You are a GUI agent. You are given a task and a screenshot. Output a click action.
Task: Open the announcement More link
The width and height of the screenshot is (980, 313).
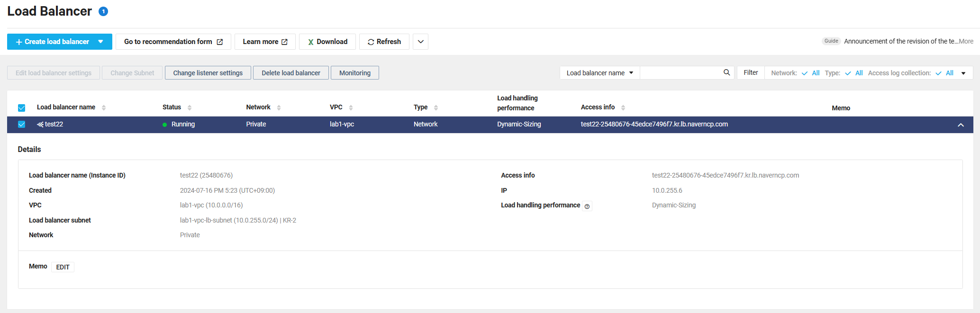[966, 41]
